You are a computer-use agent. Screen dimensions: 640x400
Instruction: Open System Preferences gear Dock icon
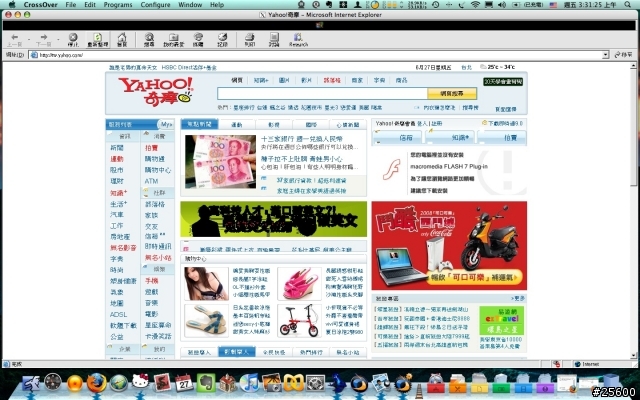pos(315,384)
